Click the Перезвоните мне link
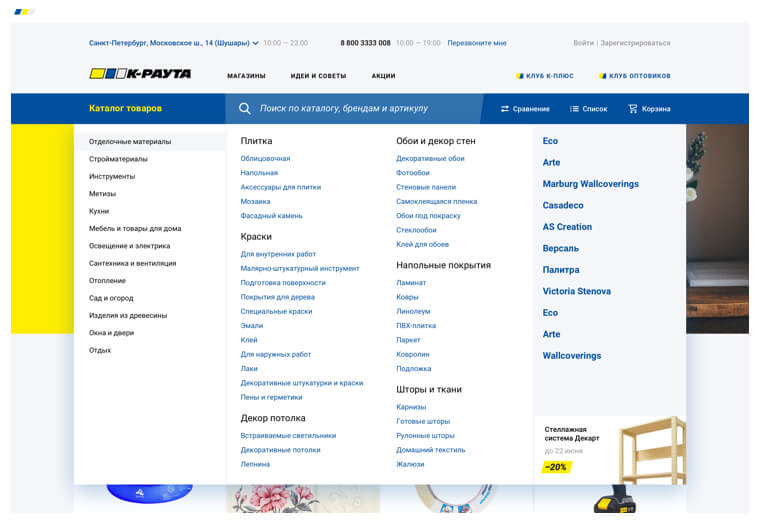The height and width of the screenshot is (524, 760). click(477, 44)
